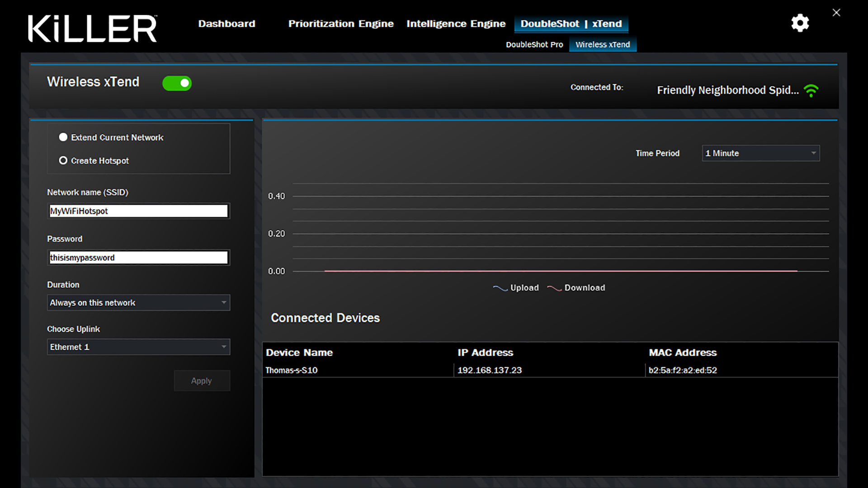Switch to DoubleShot Pro sub-tab

click(x=534, y=45)
